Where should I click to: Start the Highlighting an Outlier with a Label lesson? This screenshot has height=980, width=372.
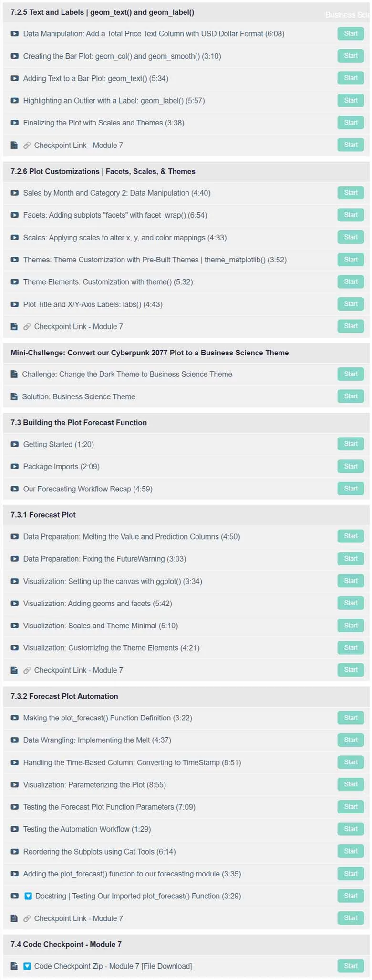coord(351,100)
